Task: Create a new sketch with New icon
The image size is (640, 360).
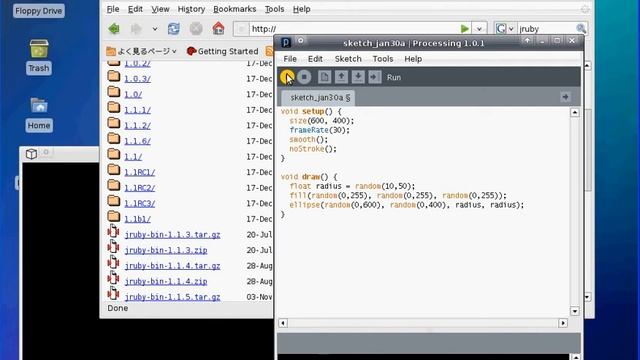Action: (324, 77)
